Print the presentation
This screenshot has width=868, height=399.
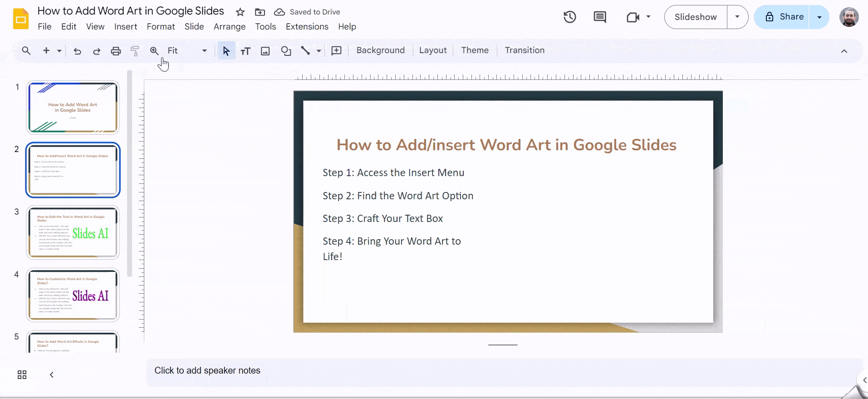tap(116, 51)
